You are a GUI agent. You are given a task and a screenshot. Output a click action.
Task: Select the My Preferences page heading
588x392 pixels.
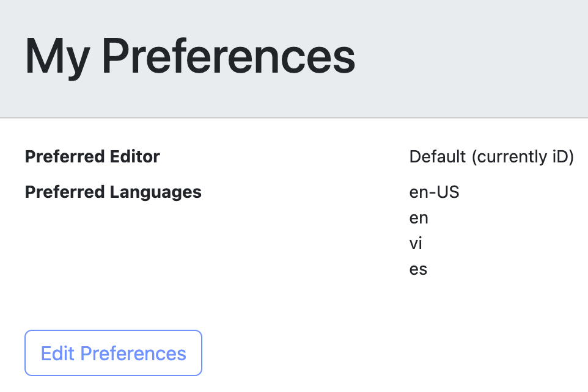[189, 56]
